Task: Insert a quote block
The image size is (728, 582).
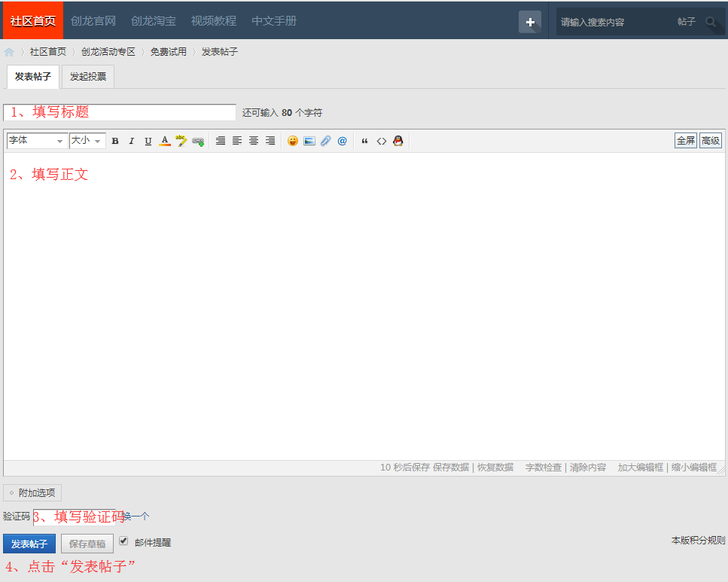Action: [365, 141]
